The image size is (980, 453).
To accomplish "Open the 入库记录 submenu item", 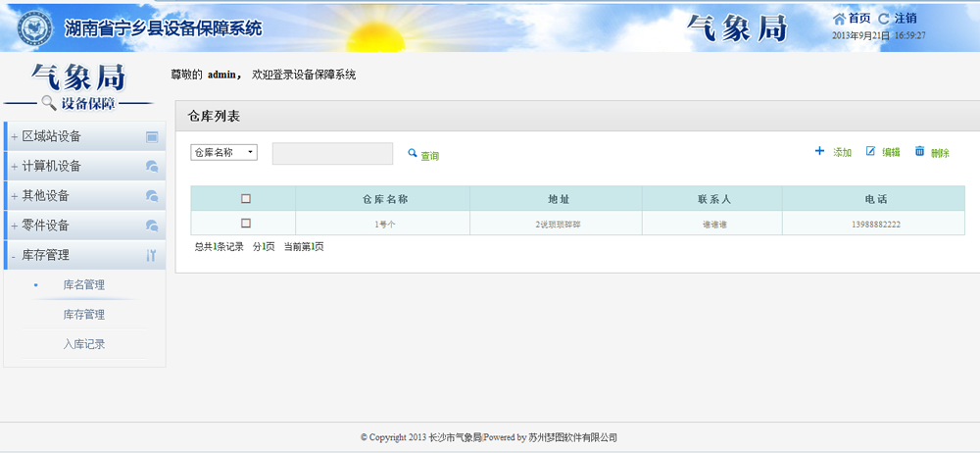I will point(83,344).
